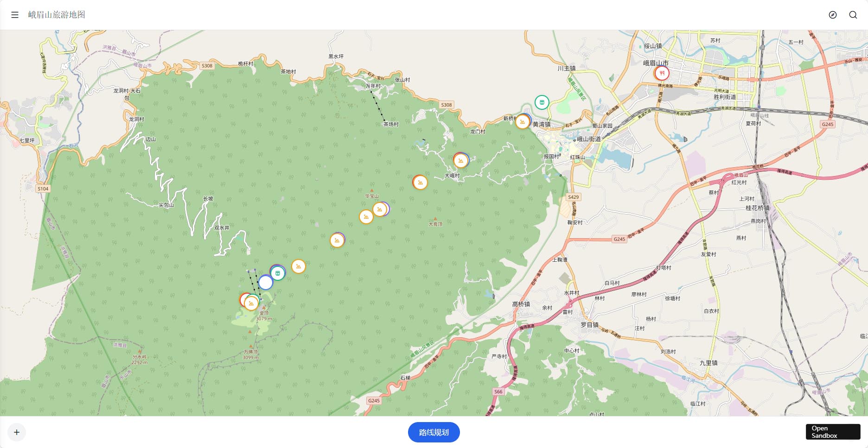Select the scenic marker beside 金顶
This screenshot has height=448, width=868.
click(251, 303)
